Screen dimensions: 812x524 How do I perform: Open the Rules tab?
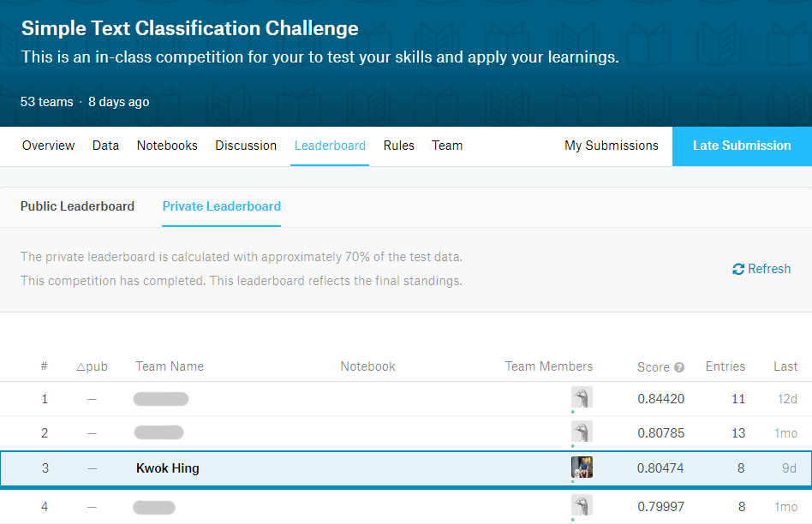399,146
